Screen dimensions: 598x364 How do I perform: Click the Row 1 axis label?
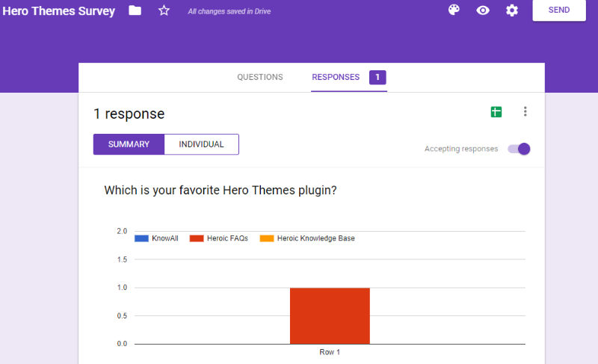(330, 352)
